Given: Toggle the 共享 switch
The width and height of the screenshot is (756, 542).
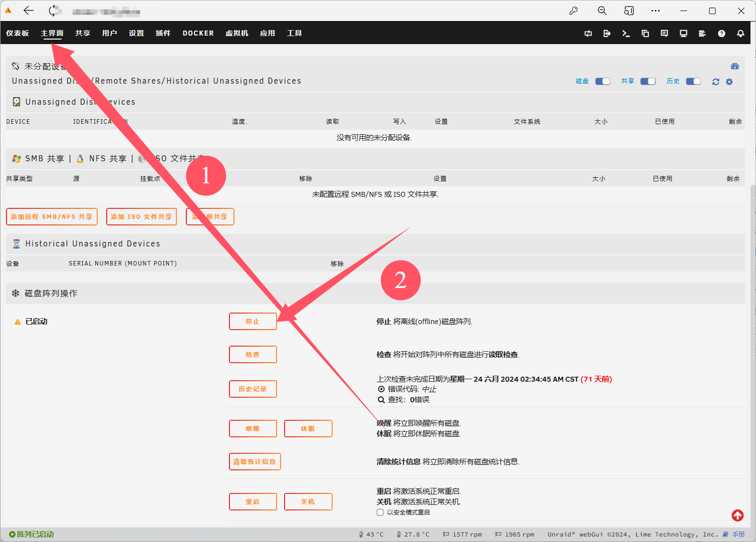Looking at the screenshot, I should click(648, 81).
